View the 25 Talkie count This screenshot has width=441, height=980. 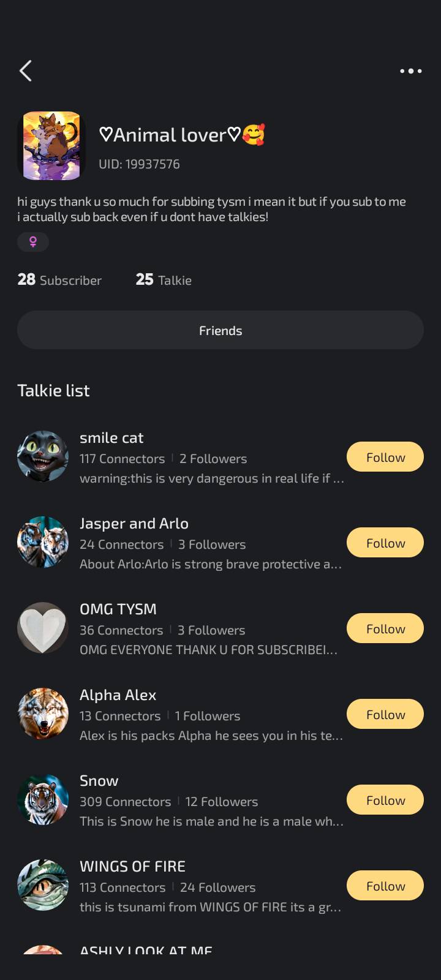164,280
